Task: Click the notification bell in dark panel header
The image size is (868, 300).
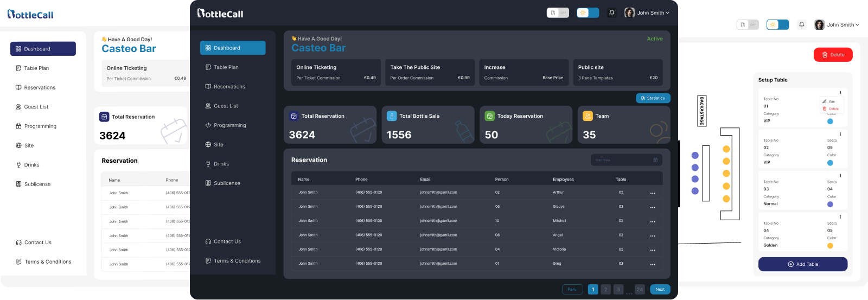Action: [612, 13]
